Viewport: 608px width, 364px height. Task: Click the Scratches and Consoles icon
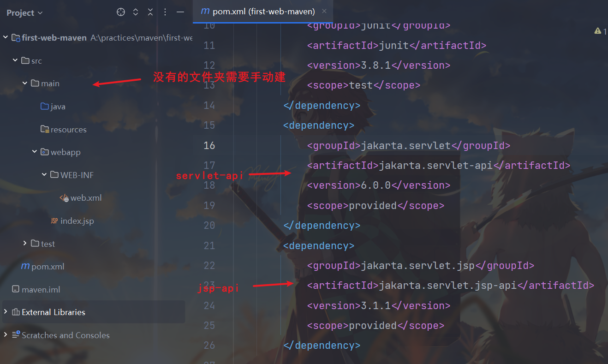pos(16,335)
